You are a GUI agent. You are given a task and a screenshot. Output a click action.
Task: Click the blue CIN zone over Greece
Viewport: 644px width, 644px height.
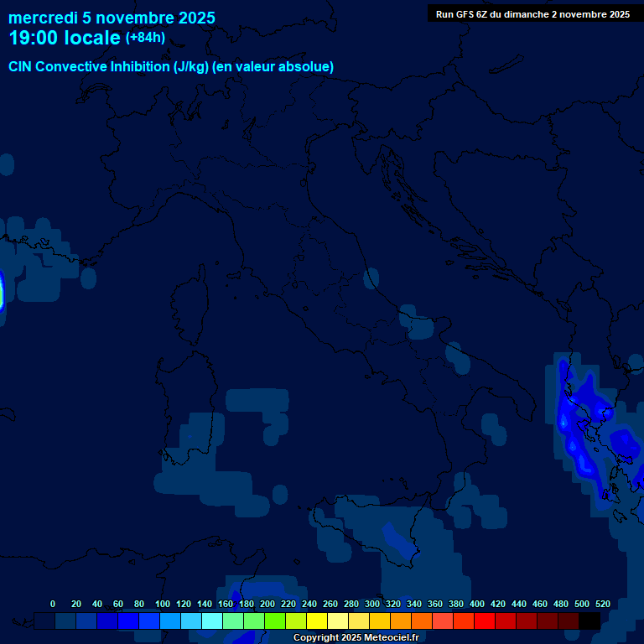583,419
